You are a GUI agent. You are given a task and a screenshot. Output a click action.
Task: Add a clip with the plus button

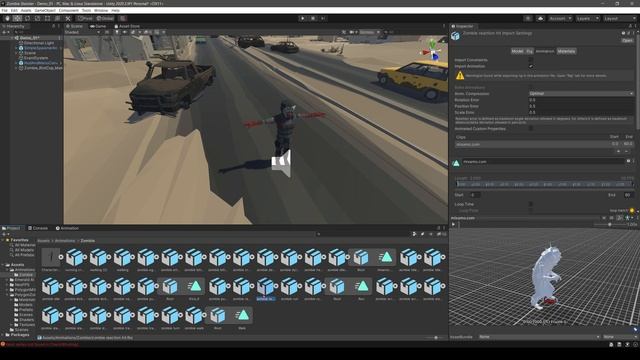point(619,151)
